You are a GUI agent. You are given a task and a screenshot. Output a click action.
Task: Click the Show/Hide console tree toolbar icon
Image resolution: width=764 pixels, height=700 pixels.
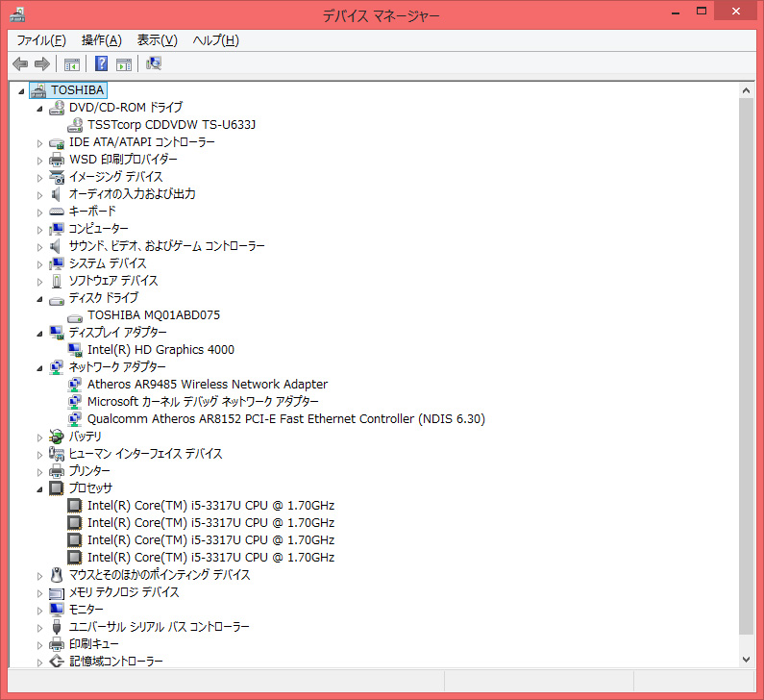[71, 64]
